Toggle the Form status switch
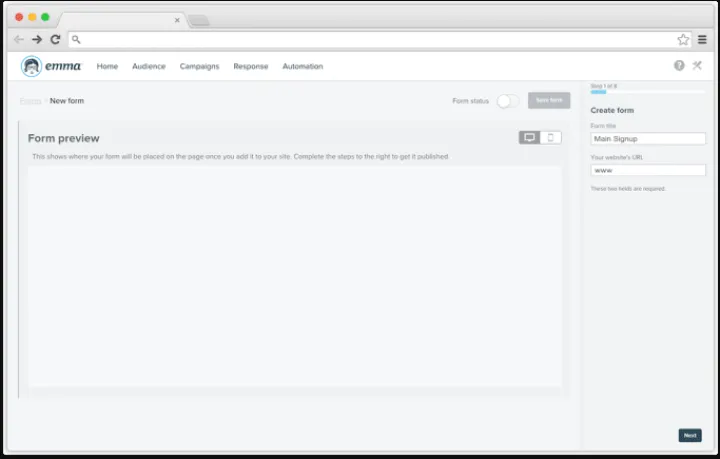Viewport: 720px width, 459px height. tap(508, 101)
